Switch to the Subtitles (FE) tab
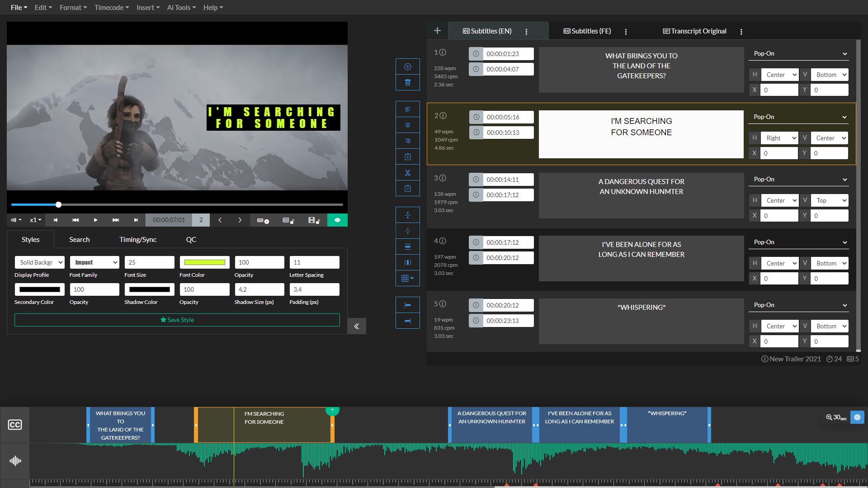 coord(586,31)
